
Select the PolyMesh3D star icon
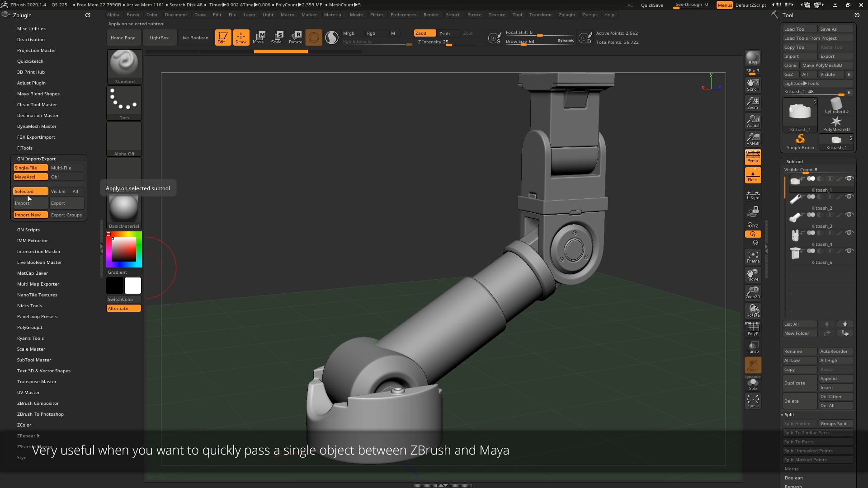tap(836, 121)
